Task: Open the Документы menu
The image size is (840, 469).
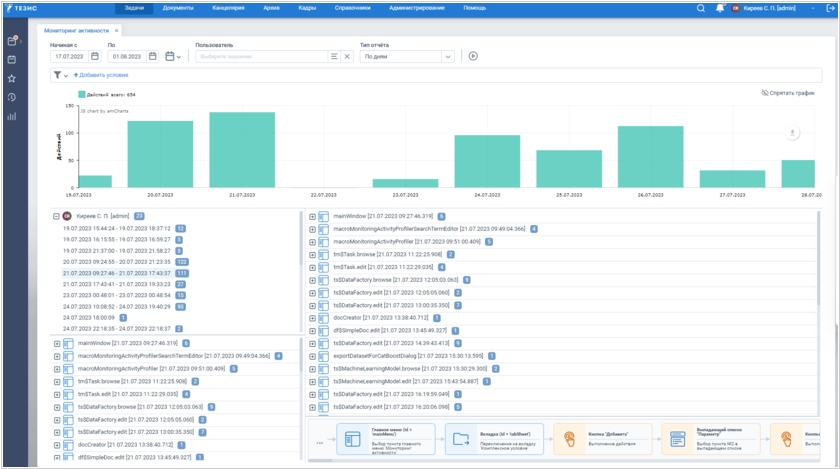Action: point(178,8)
